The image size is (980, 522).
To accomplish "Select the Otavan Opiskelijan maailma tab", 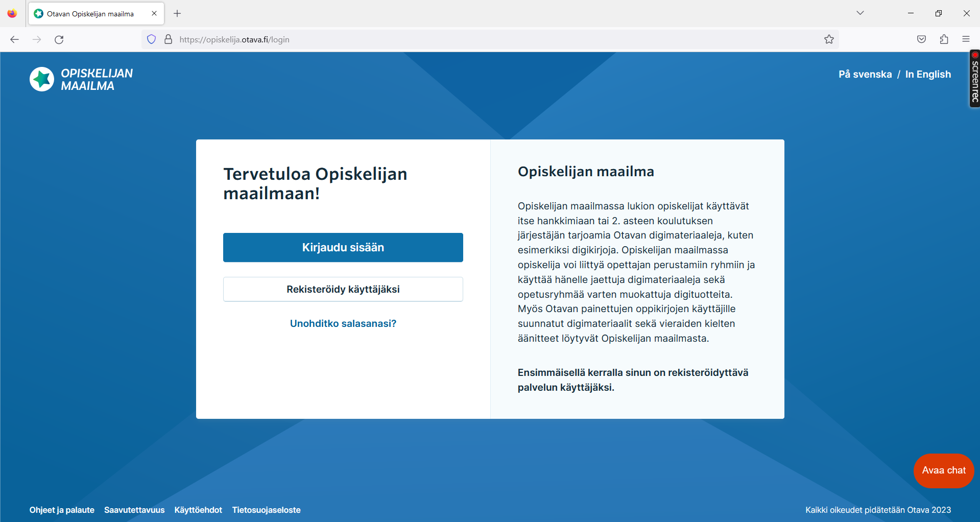I will pos(95,13).
